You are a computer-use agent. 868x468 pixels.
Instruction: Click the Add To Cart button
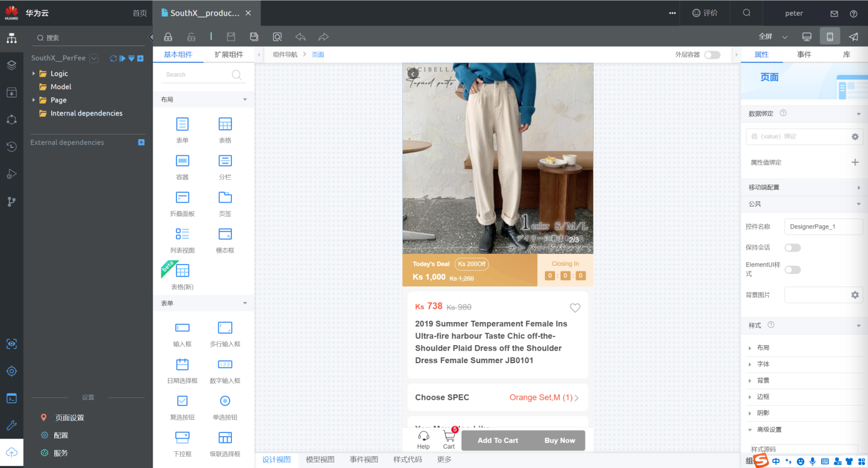(498, 441)
